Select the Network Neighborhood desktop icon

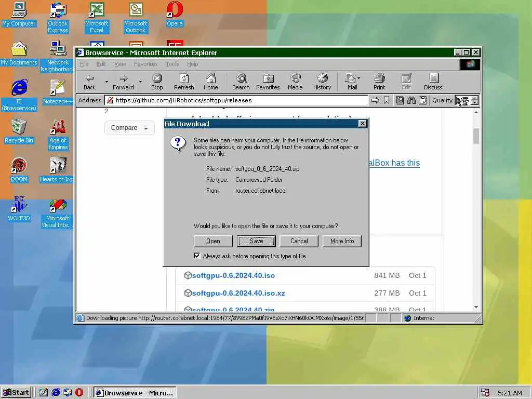[x=58, y=57]
